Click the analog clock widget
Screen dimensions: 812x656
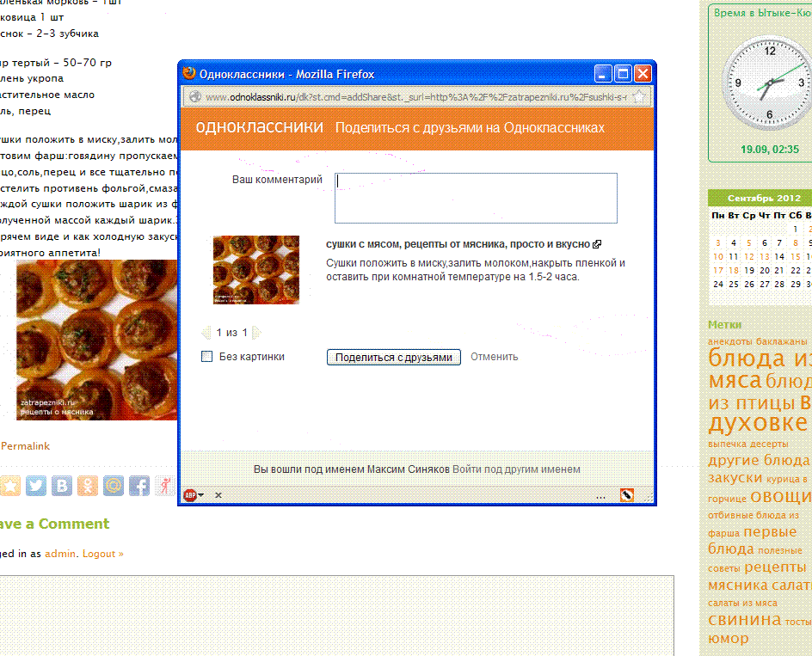769,83
